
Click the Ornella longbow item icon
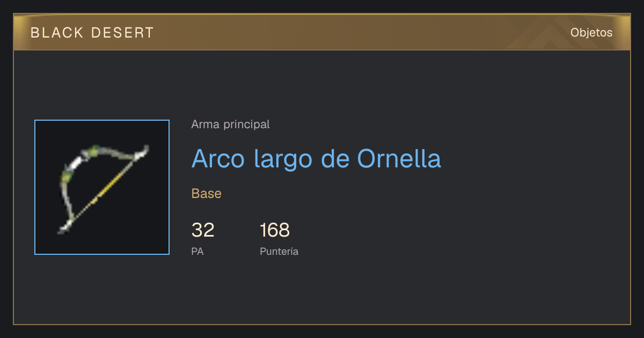[102, 187]
